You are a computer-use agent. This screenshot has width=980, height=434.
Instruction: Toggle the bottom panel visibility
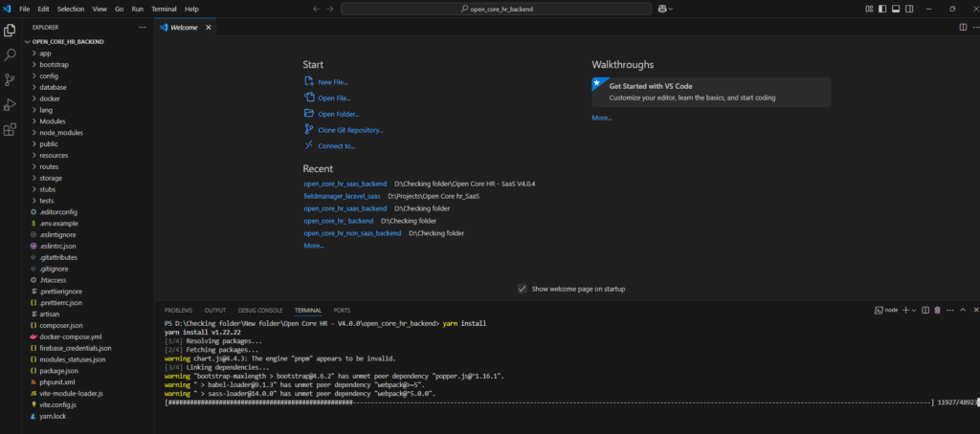point(896,9)
